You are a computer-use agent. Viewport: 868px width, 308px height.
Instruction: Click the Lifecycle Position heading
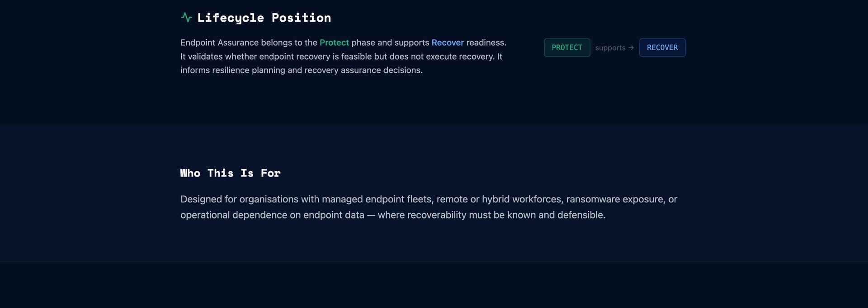(264, 18)
